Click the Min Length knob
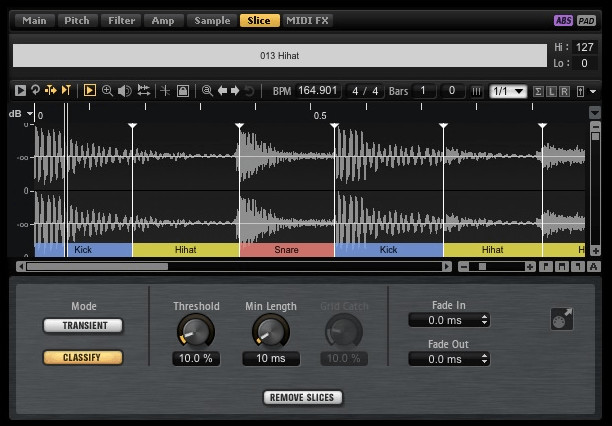This screenshot has height=426, width=612. click(x=271, y=331)
